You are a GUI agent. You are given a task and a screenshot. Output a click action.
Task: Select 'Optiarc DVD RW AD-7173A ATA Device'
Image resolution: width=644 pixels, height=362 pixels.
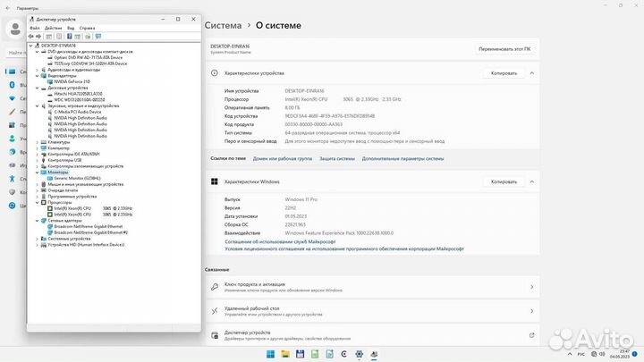[89, 58]
